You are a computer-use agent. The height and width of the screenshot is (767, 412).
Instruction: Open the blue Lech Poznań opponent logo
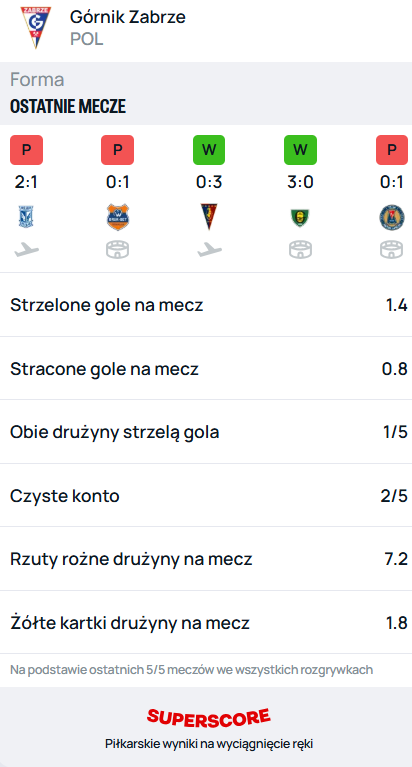coord(26,217)
